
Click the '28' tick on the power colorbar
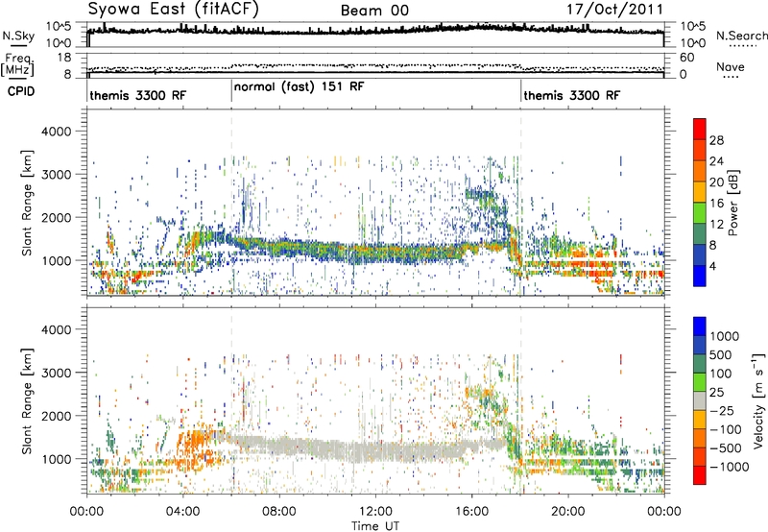tap(716, 140)
